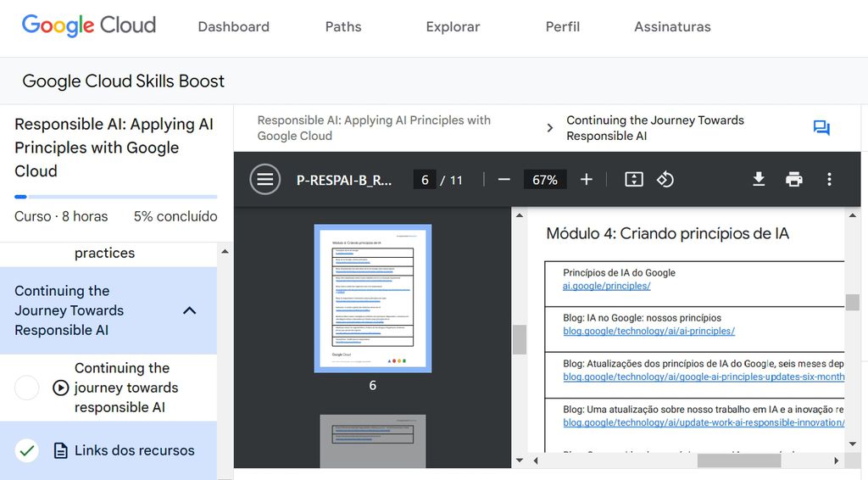Click the 67% zoom level field
This screenshot has height=480, width=868.
click(545, 180)
